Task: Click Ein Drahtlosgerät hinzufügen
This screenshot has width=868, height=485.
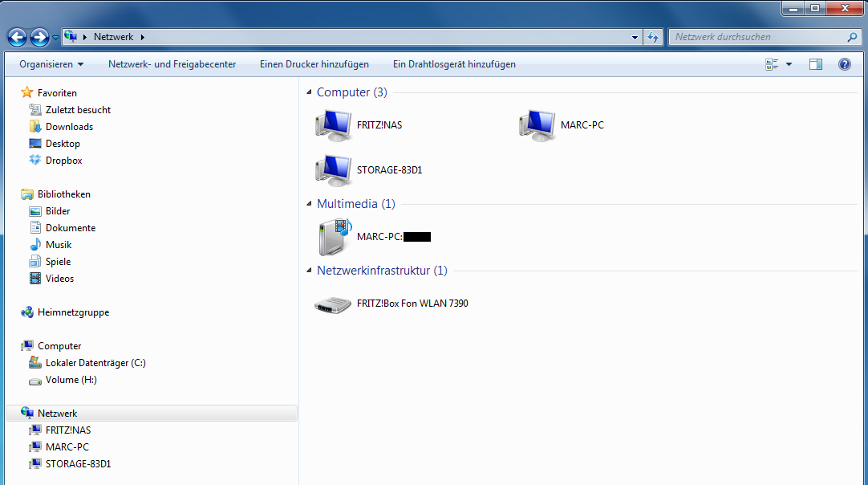Action: click(x=454, y=64)
